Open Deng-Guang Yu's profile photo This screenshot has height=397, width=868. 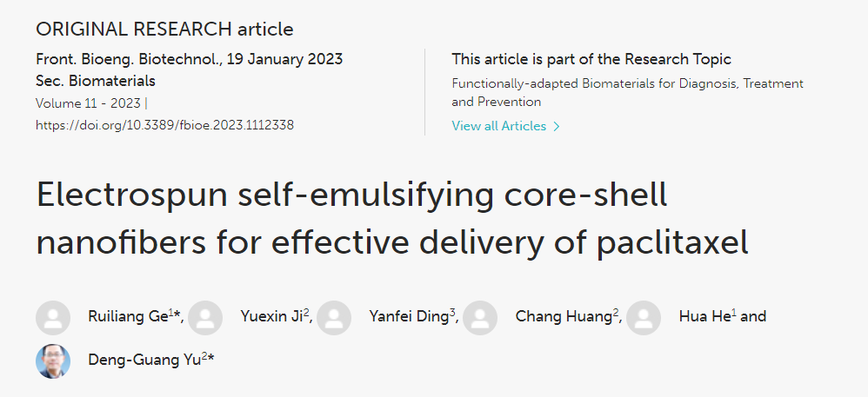(53, 361)
